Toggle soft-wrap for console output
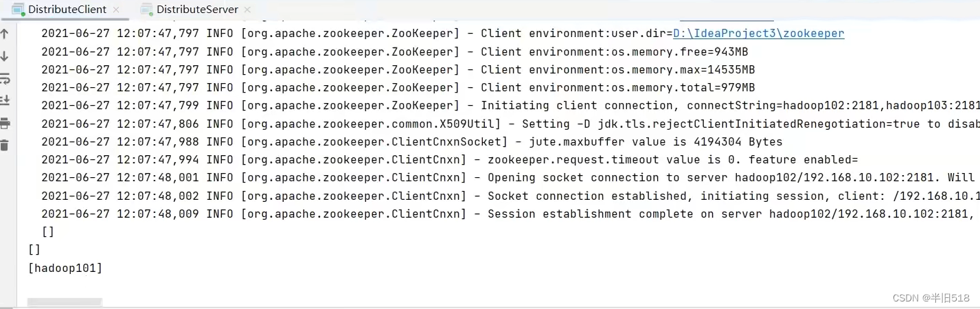Screen dimensions: 980x309 pyautogui.click(x=5, y=78)
